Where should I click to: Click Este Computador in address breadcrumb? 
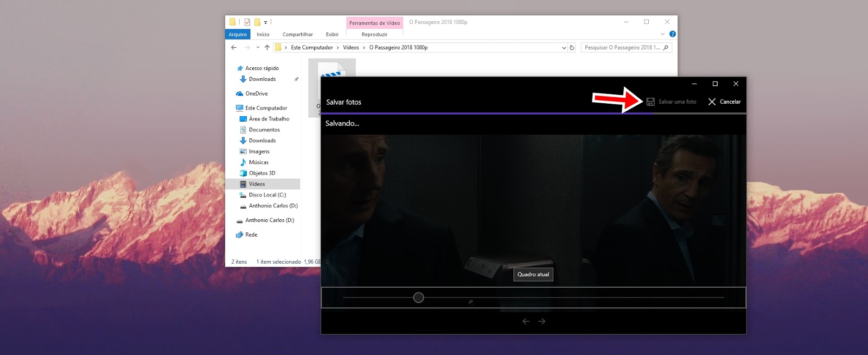pyautogui.click(x=312, y=48)
